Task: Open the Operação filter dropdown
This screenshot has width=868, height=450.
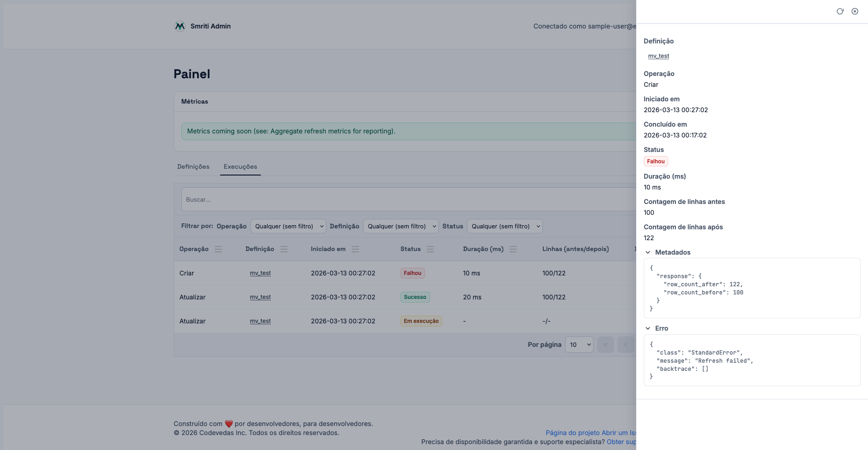Action: [x=288, y=226]
